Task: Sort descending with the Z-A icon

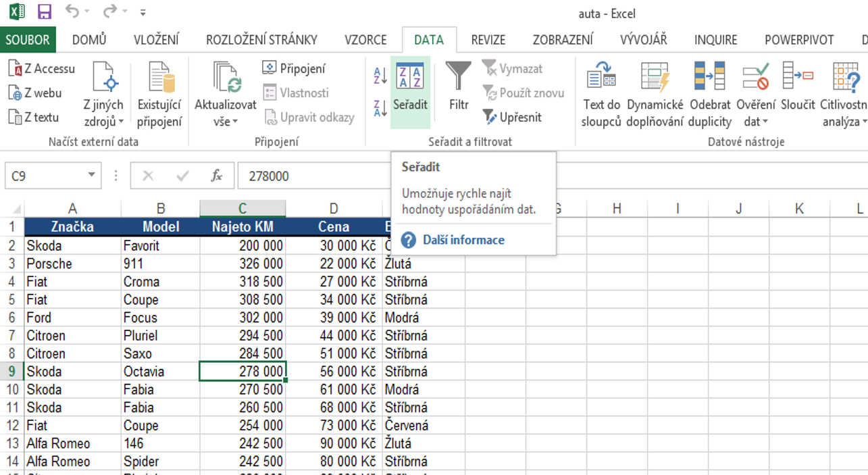Action: click(x=380, y=107)
